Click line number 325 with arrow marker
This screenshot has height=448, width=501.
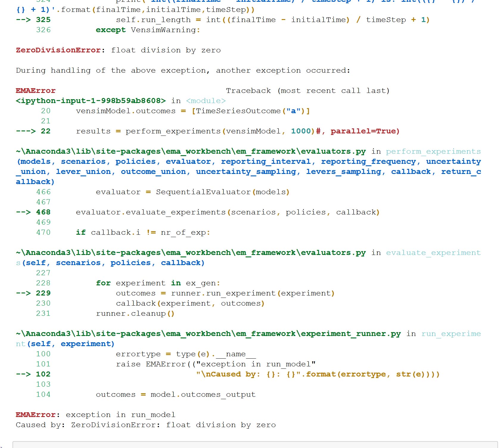(33, 20)
